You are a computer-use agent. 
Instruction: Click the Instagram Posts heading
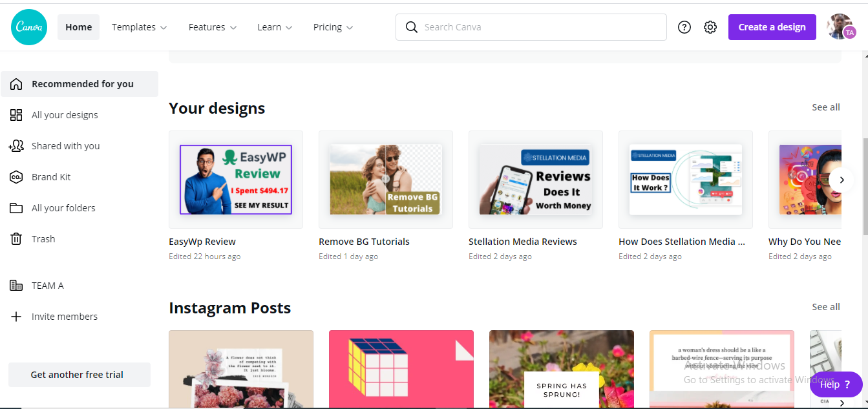[230, 308]
